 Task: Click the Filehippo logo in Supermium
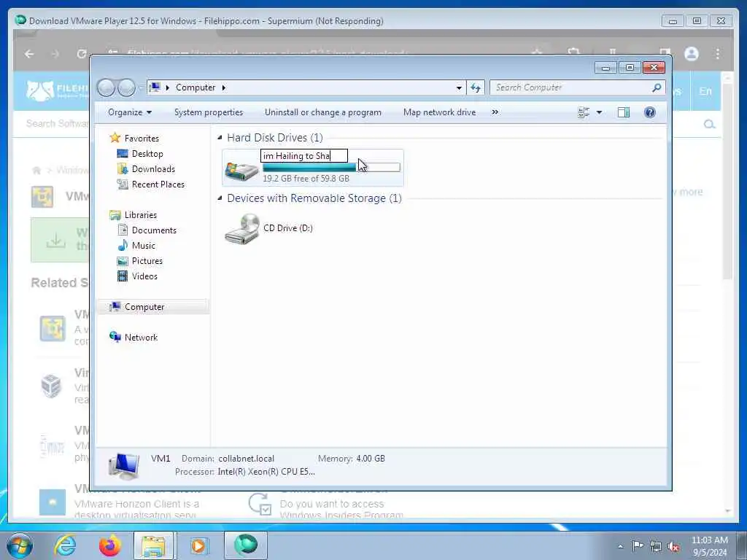57,90
